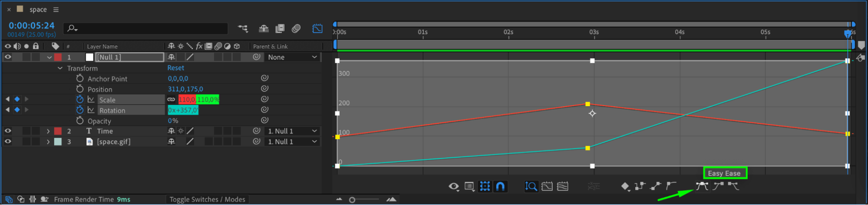The height and width of the screenshot is (205, 868).
Task: Convert selected keyframes to Linear
Action: (656, 186)
